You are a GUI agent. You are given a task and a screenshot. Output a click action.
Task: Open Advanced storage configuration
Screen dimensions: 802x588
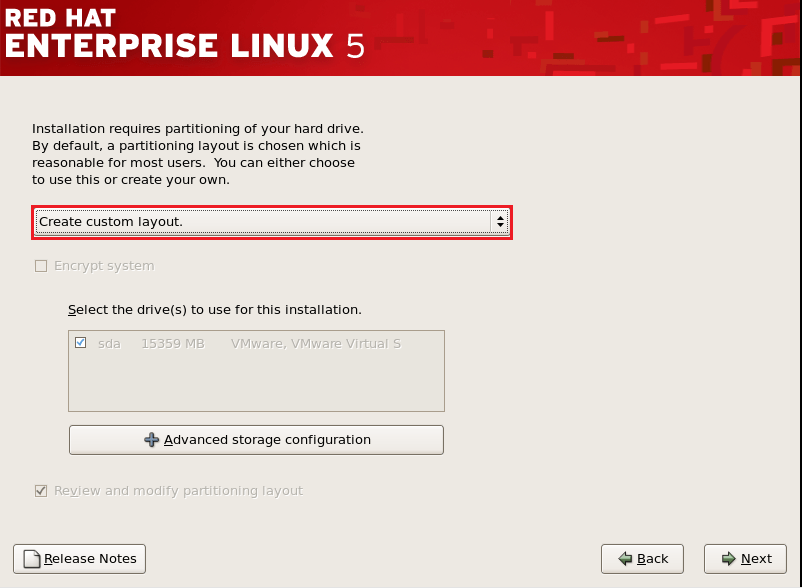256,440
